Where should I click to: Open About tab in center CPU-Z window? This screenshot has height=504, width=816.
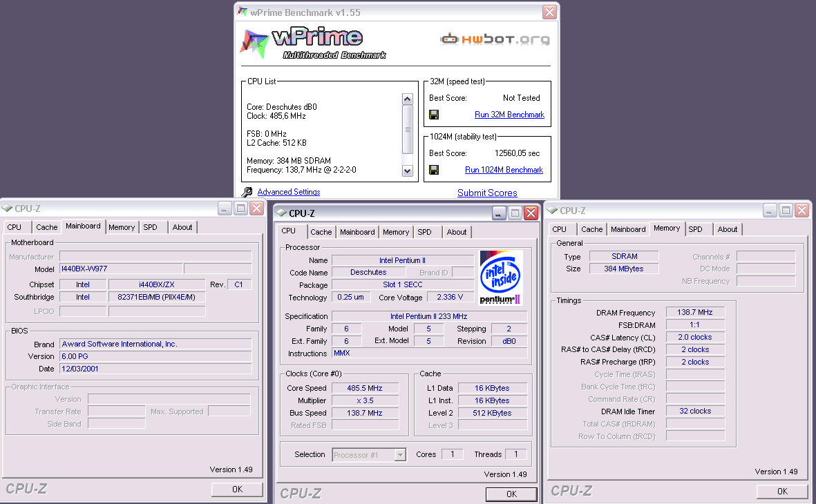[x=457, y=232]
